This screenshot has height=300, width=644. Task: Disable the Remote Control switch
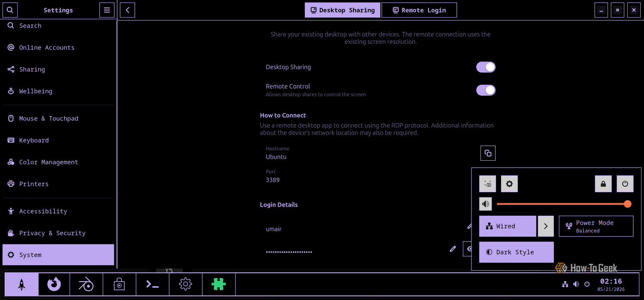tap(486, 90)
